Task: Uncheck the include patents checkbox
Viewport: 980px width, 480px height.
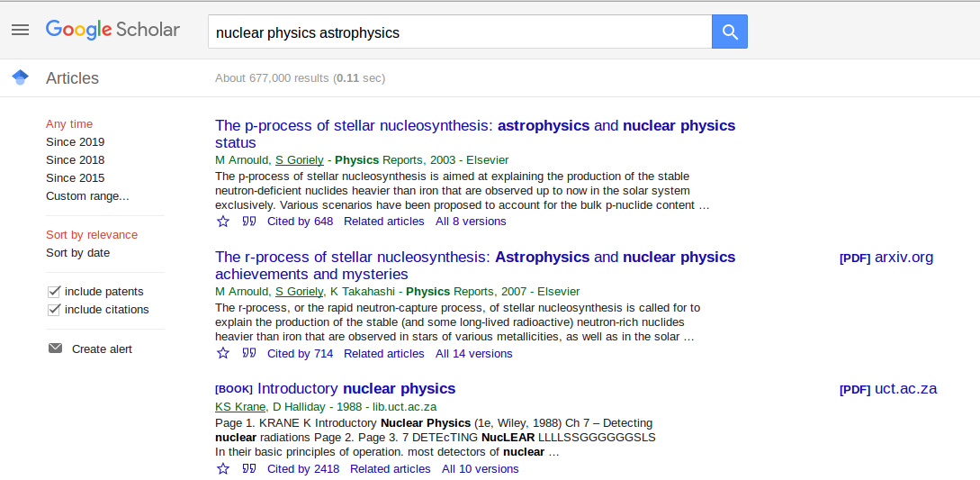Action: click(x=54, y=292)
